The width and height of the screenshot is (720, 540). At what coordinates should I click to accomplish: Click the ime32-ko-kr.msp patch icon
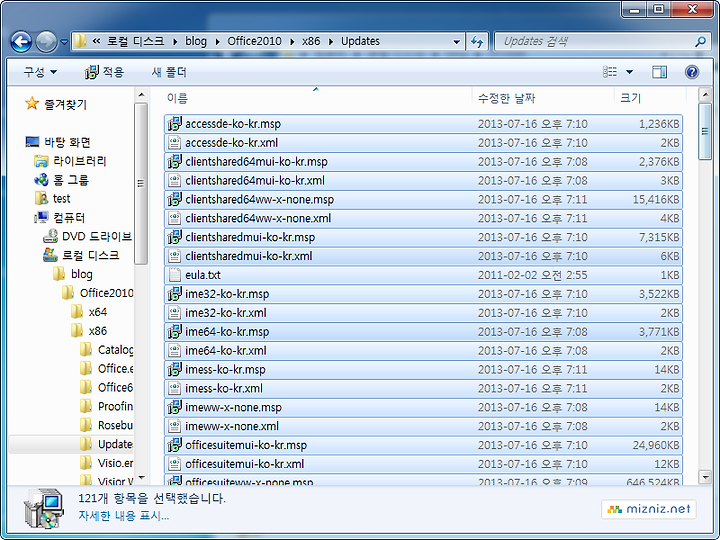click(174, 294)
